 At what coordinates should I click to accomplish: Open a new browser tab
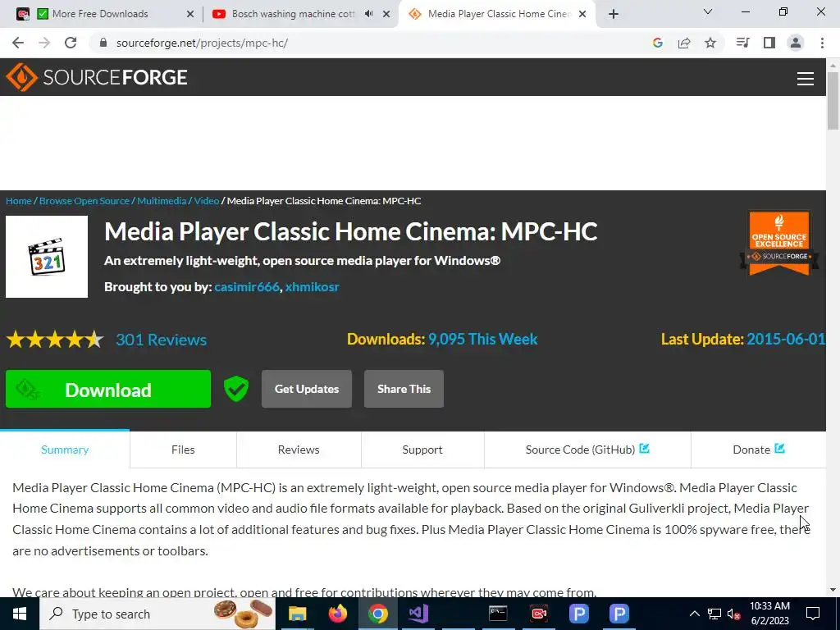[614, 14]
